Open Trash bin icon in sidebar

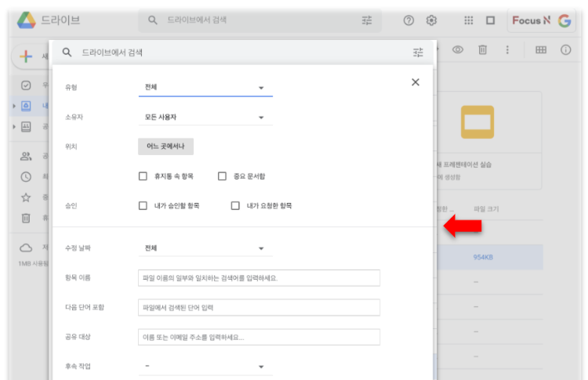(26, 218)
